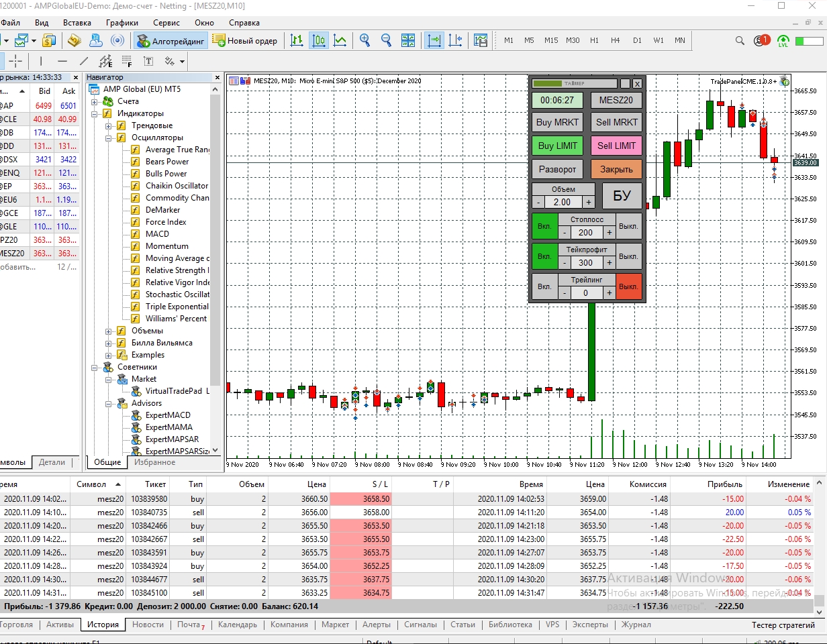Turn on Тейкпрофит with Вкл. button
Screen dimensions: 827x644
click(x=544, y=256)
